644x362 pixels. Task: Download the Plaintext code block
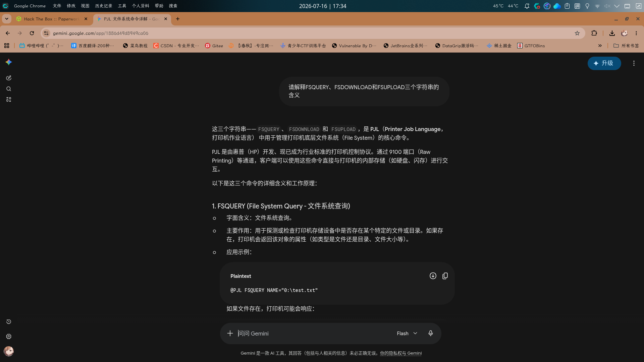[433, 276]
